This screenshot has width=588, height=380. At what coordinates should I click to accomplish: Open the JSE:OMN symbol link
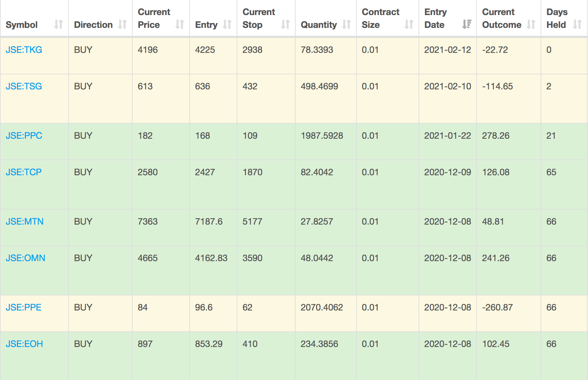pos(26,258)
